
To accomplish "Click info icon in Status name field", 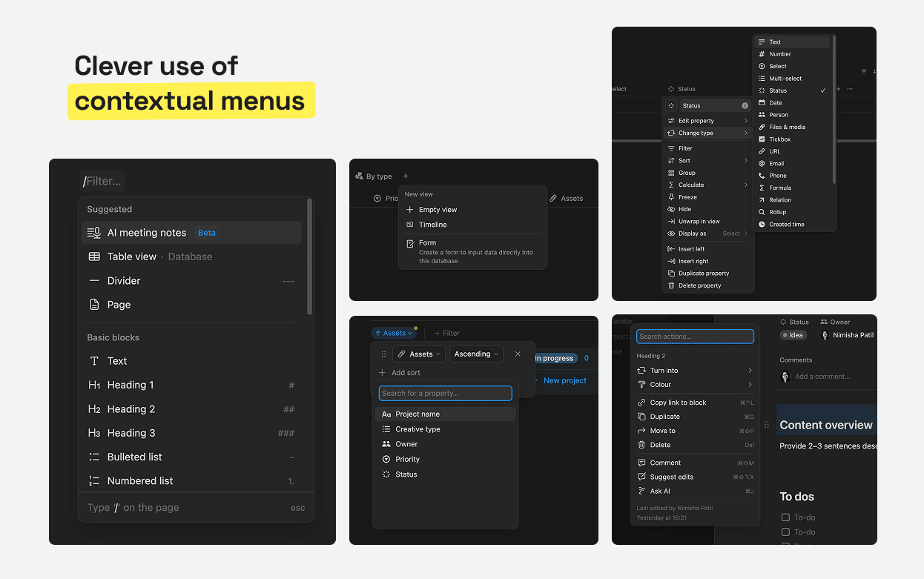I will click(x=745, y=106).
